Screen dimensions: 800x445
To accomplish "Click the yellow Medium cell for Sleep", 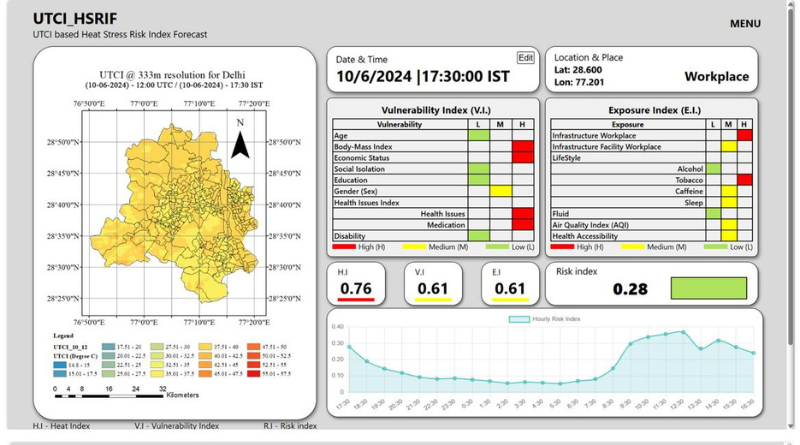I will point(729,203).
